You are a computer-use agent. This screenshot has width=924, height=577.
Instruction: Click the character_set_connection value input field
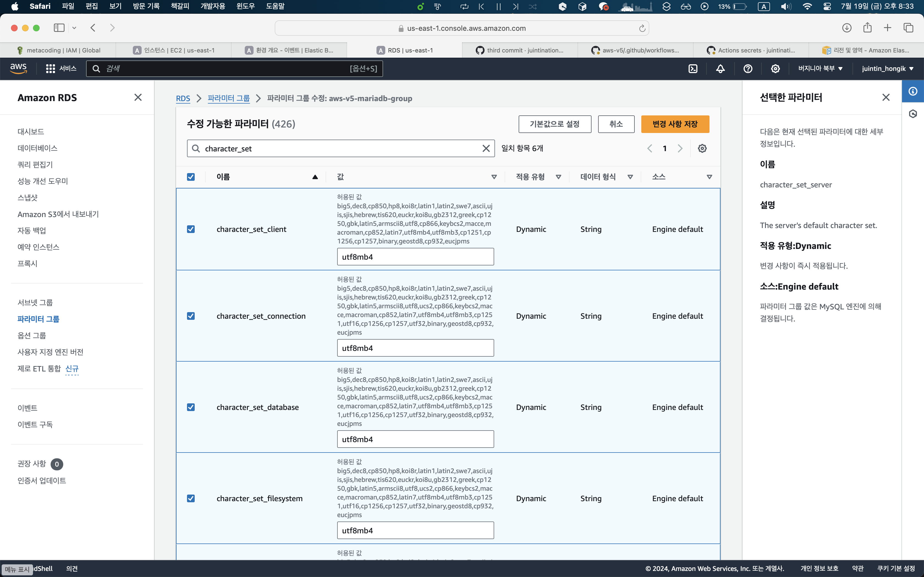[415, 348]
